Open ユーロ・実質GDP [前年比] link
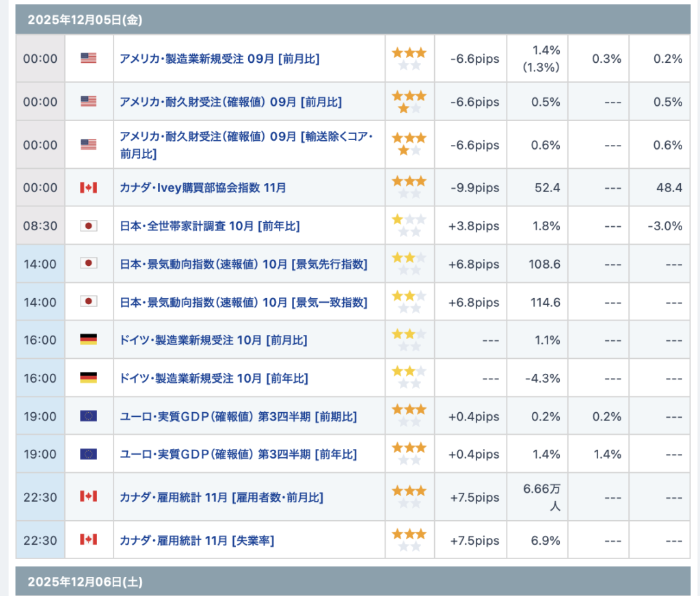Screen dimensions: 700x596 click(238, 455)
